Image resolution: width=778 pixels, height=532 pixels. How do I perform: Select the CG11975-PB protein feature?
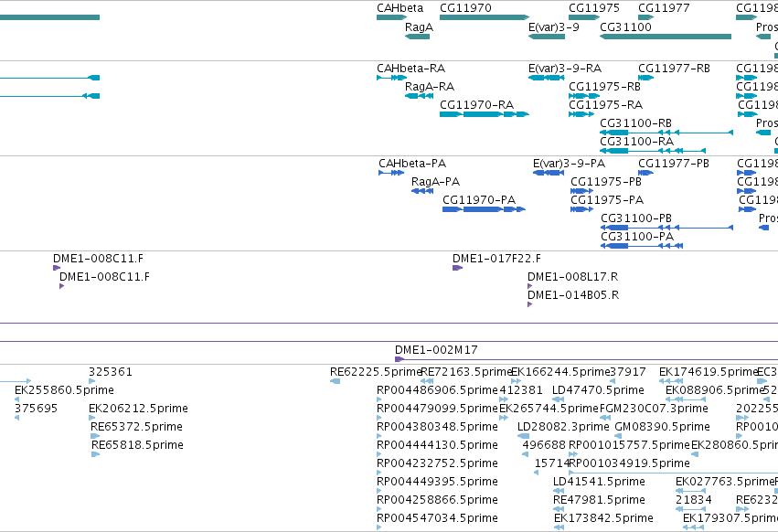tap(582, 191)
